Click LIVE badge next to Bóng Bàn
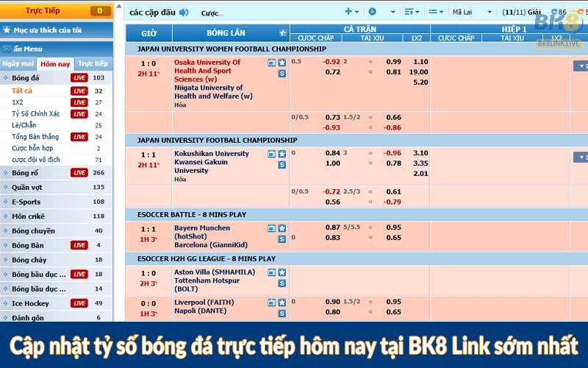The height and width of the screenshot is (368, 588). (x=79, y=245)
